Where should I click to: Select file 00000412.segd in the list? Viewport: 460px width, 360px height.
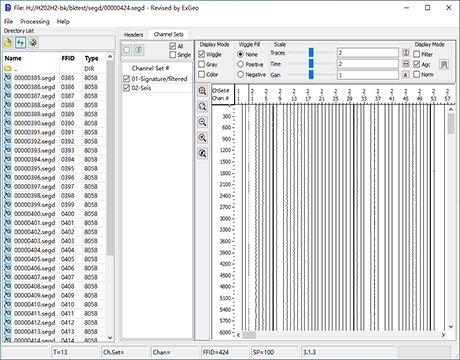click(55, 322)
